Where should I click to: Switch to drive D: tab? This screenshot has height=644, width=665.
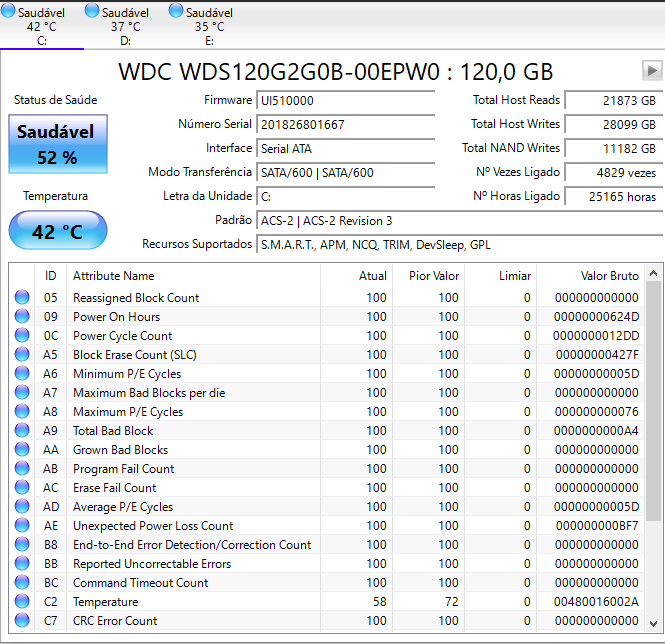[126, 25]
